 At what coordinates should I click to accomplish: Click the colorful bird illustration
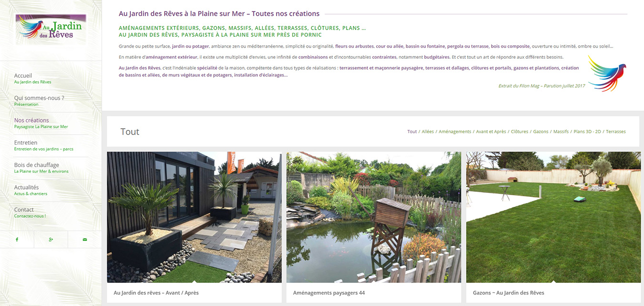pyautogui.click(x=606, y=73)
